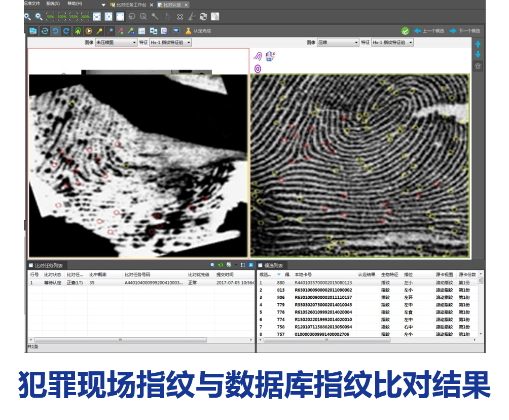Click the undo arrow icon
509x420 pixels.
pos(55,31)
